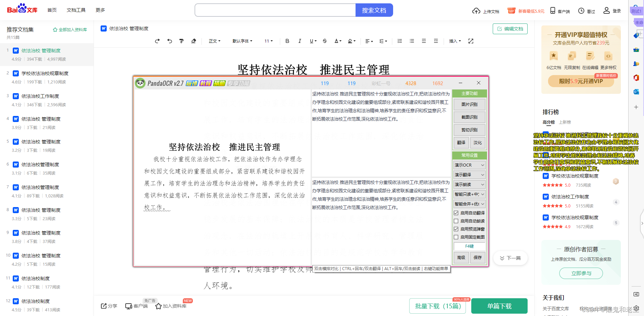
Task: Open the client app phone icon
Action: point(553,11)
